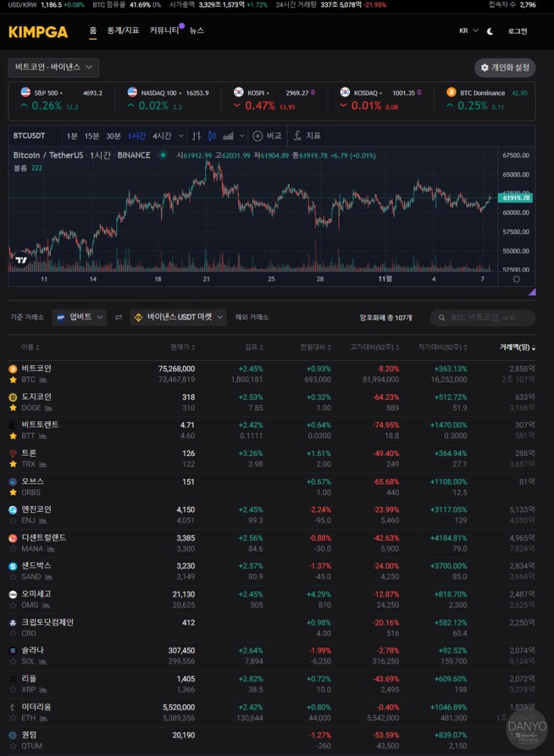Open the 통계/지표 menu
554x756 pixels.
[x=123, y=30]
